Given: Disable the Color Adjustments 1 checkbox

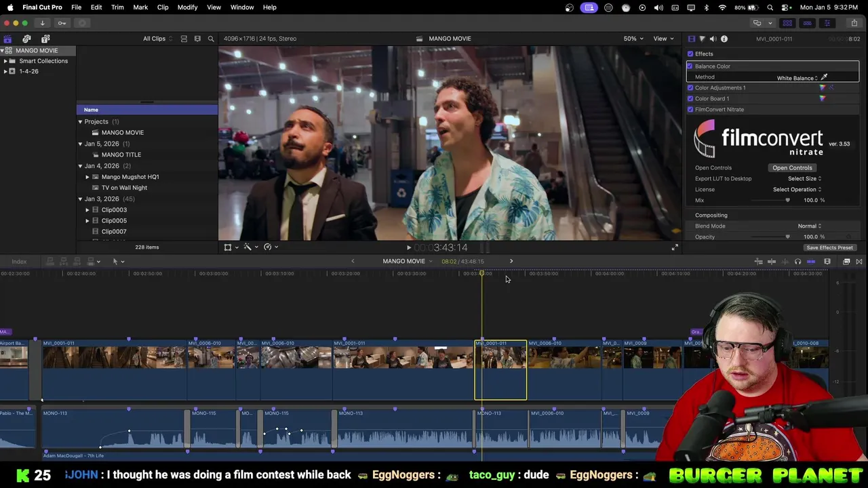Looking at the screenshot, I should point(690,87).
